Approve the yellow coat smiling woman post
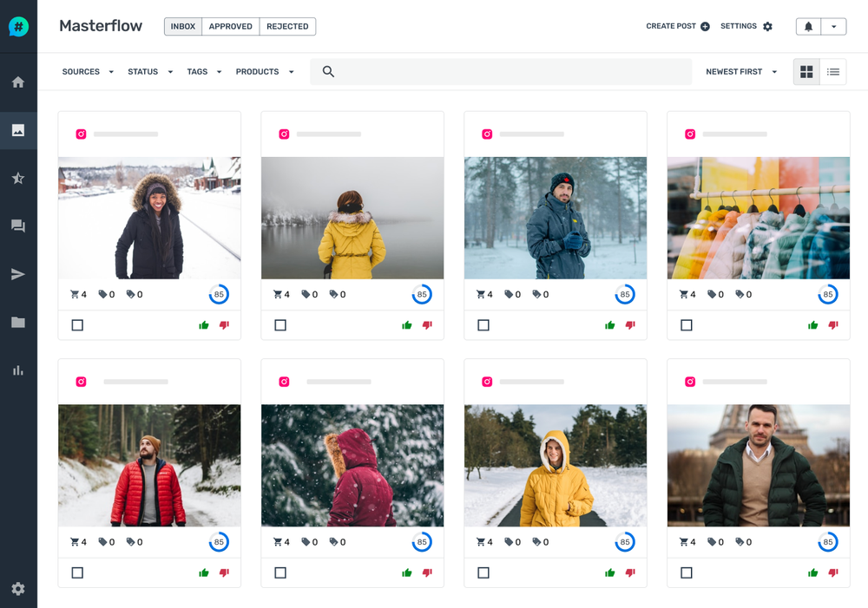 point(610,572)
